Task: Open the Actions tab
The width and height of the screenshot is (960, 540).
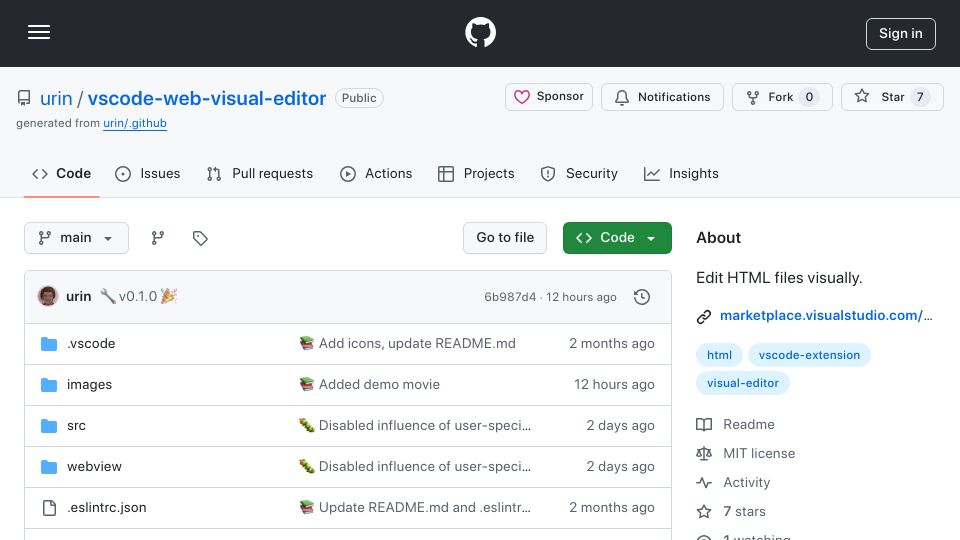Action: coord(376,174)
